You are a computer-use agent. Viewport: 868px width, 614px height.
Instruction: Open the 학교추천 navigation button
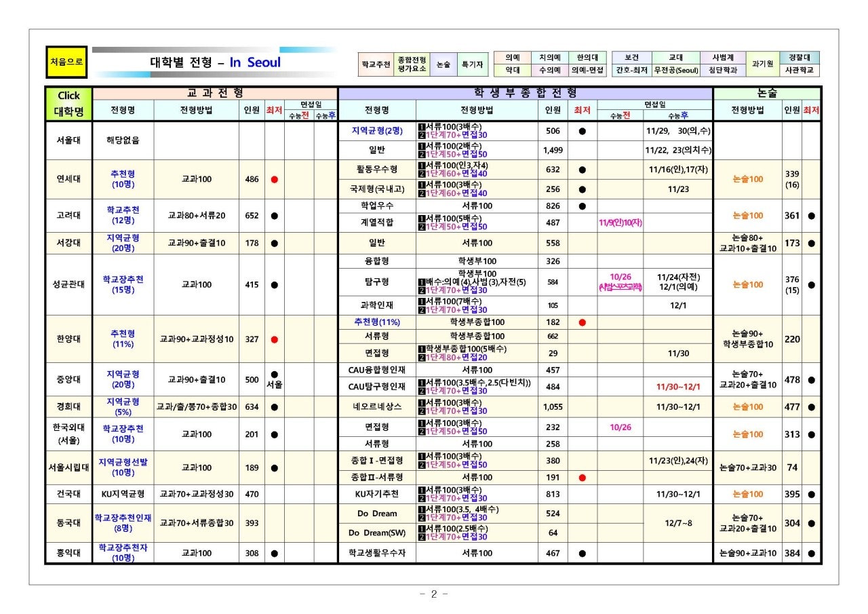tap(376, 64)
